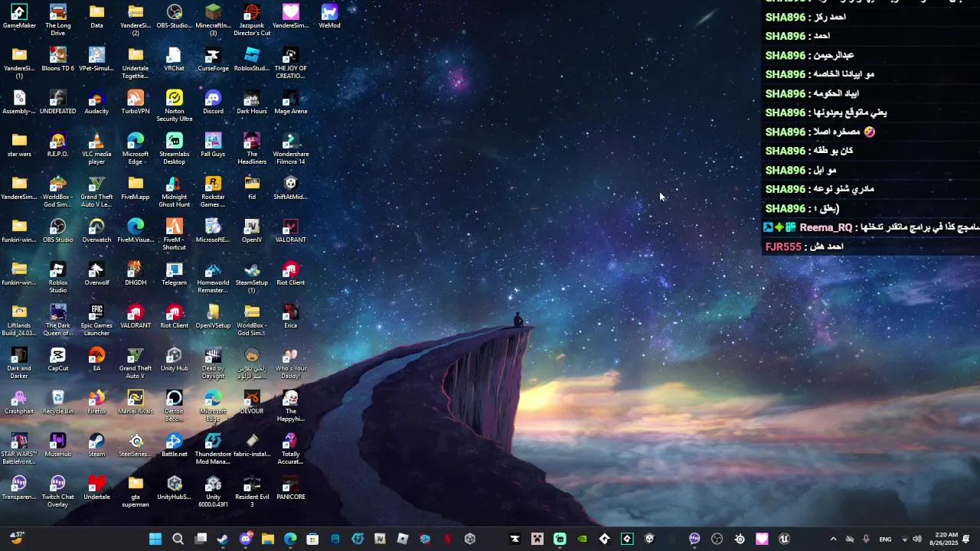
Task: Open taskbar Search
Action: [x=178, y=539]
